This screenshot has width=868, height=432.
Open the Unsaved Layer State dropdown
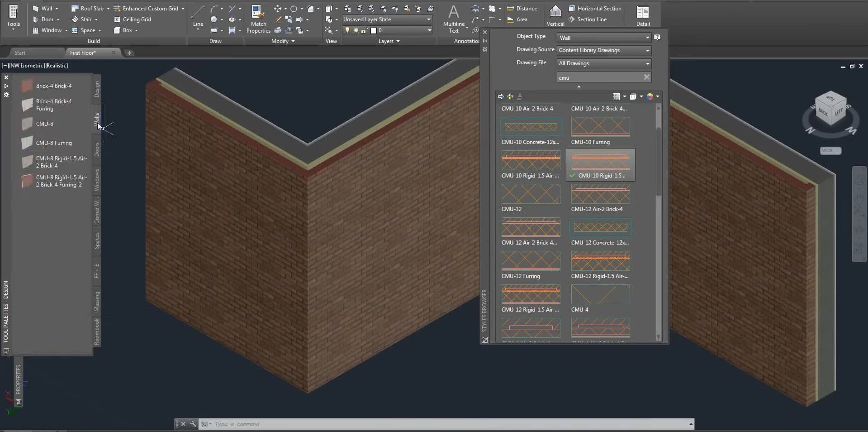point(387,19)
